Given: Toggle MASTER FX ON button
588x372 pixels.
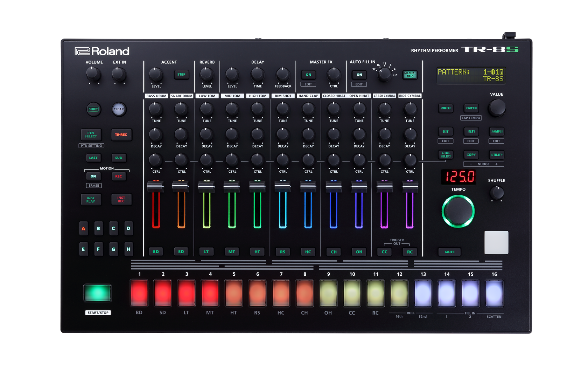Looking at the screenshot, I should [x=308, y=75].
